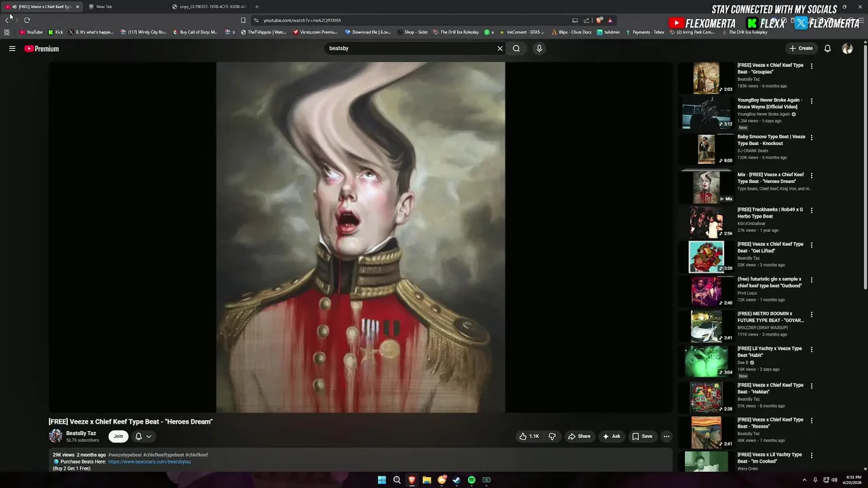The image size is (868, 488).
Task: Like the video with thumbs up 1.1K
Action: [529, 436]
